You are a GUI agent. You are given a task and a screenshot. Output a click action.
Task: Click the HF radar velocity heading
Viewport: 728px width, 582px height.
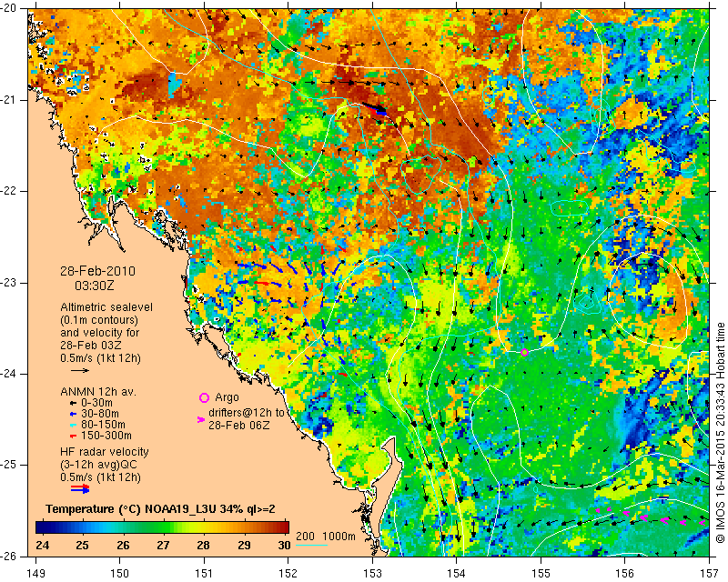105,452
